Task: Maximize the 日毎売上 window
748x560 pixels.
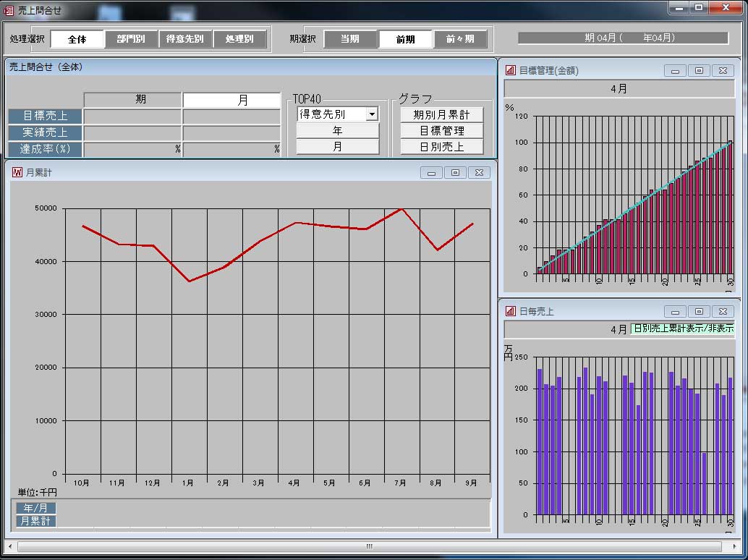Action: coord(699,312)
